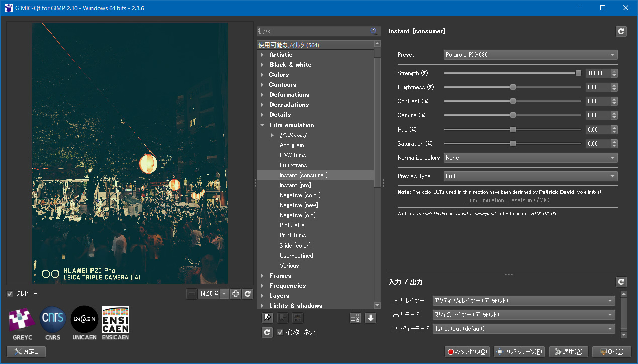Open the Preset dropdown showing Polaroid PX-680
The image size is (638, 364).
(x=530, y=55)
